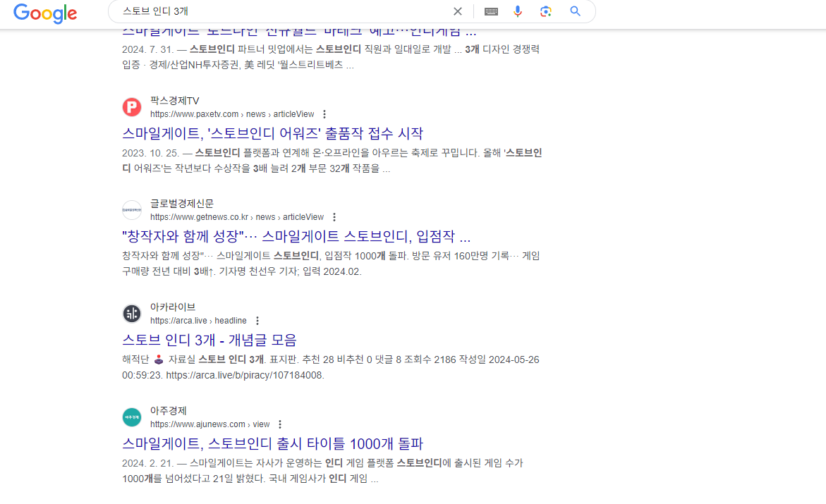
Task: Expand three-dot menu for arca.live result
Action: (257, 321)
